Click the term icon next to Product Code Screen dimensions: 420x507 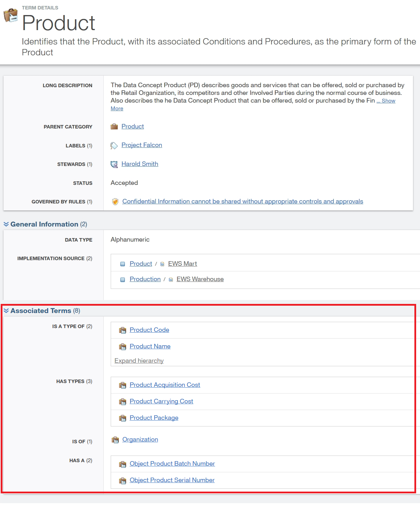[x=123, y=330]
